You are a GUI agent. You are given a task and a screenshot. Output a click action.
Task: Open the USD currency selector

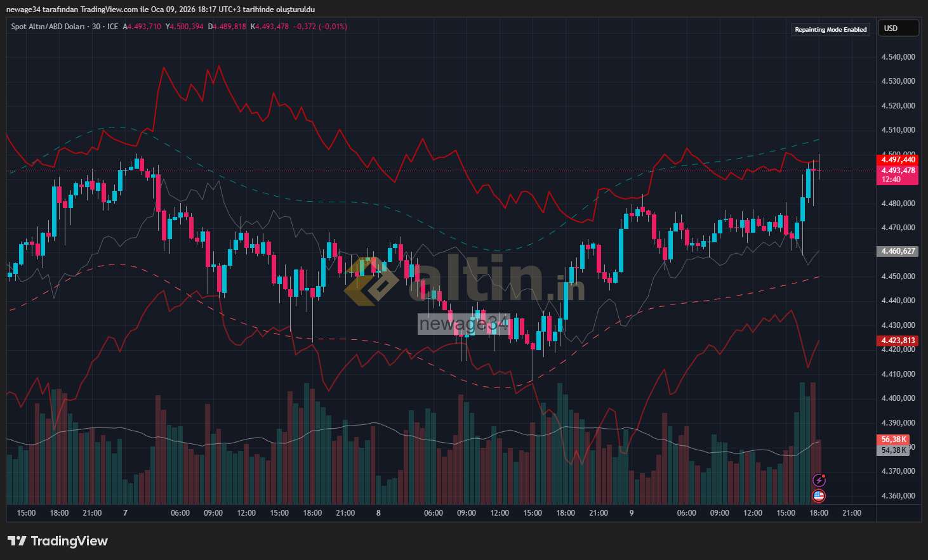pos(898,29)
